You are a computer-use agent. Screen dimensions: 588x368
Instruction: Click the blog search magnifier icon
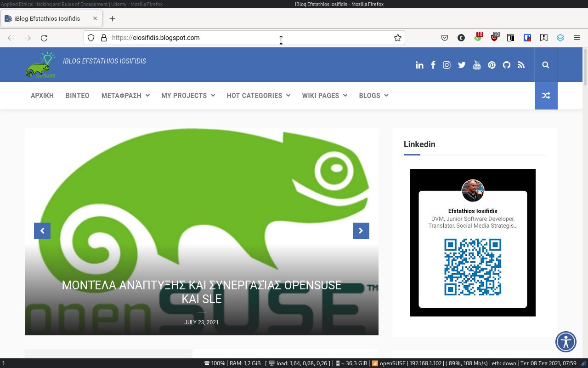pyautogui.click(x=546, y=65)
